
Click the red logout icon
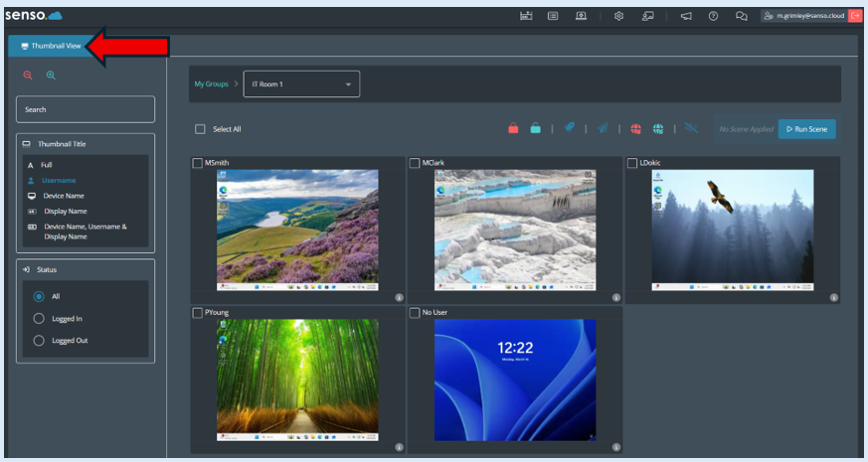[854, 16]
